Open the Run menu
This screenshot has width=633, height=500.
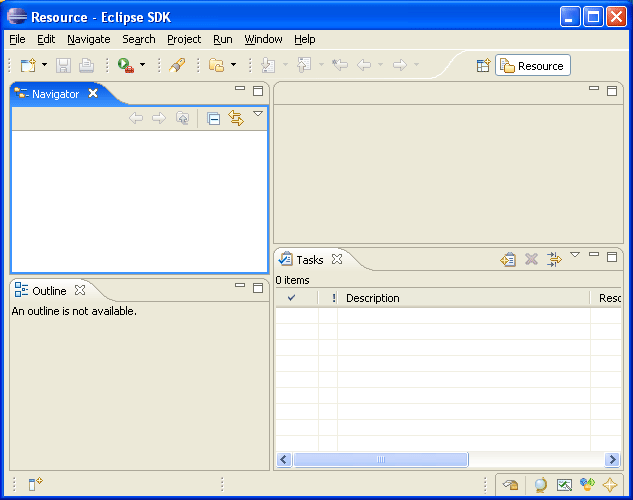click(x=223, y=40)
